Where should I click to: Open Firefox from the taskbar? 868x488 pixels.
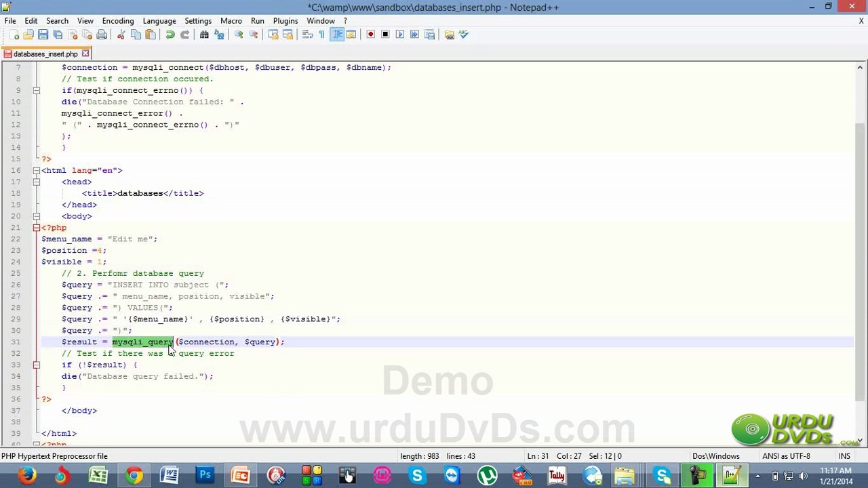27,475
